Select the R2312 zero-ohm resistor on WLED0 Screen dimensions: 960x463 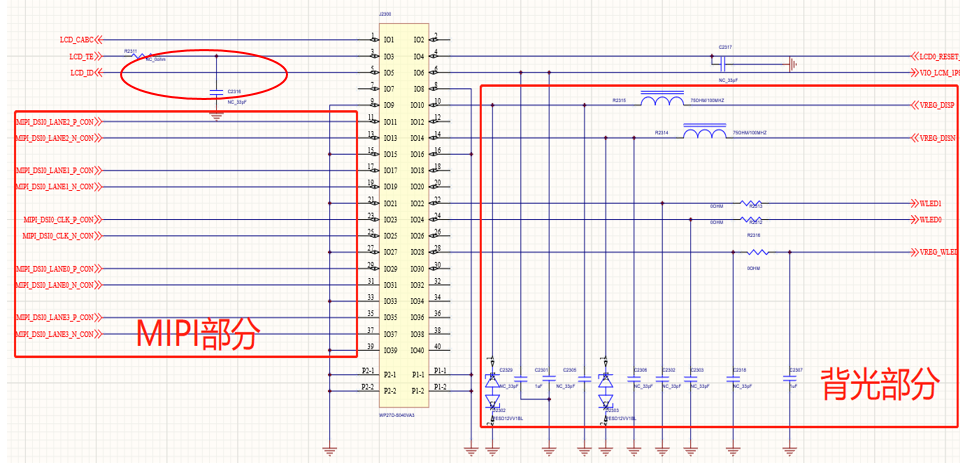[x=751, y=219]
